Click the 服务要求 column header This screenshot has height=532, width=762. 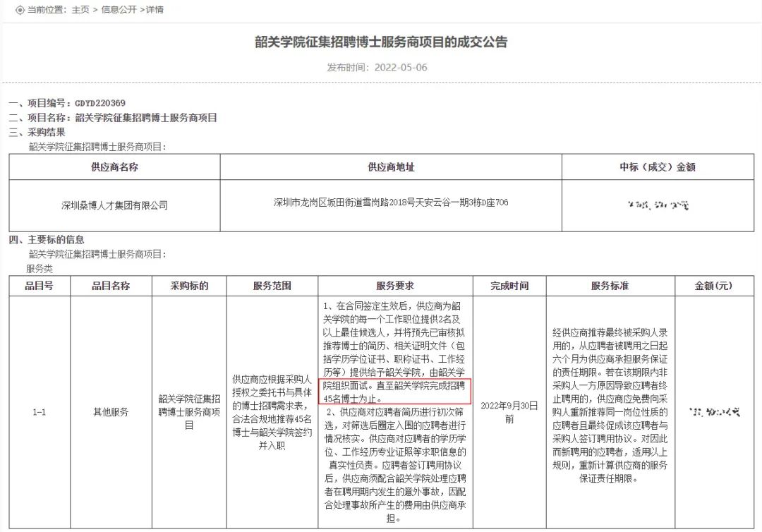coord(394,286)
